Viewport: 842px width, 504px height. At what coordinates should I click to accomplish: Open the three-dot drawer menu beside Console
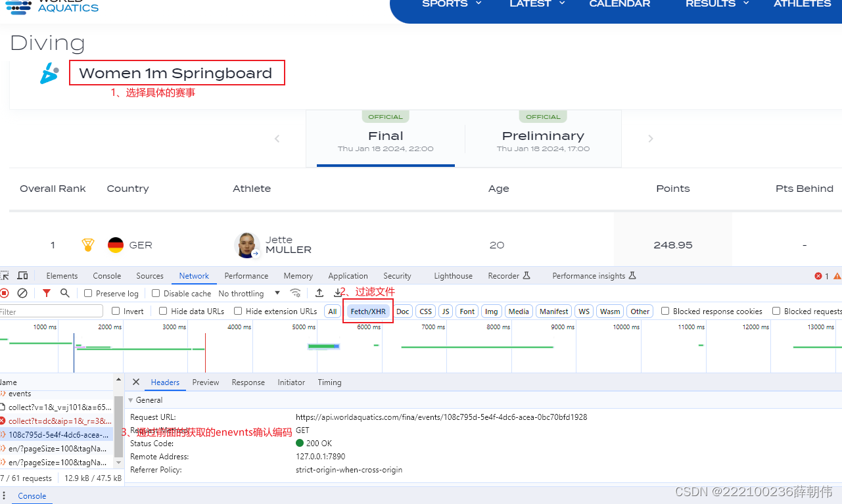5,496
